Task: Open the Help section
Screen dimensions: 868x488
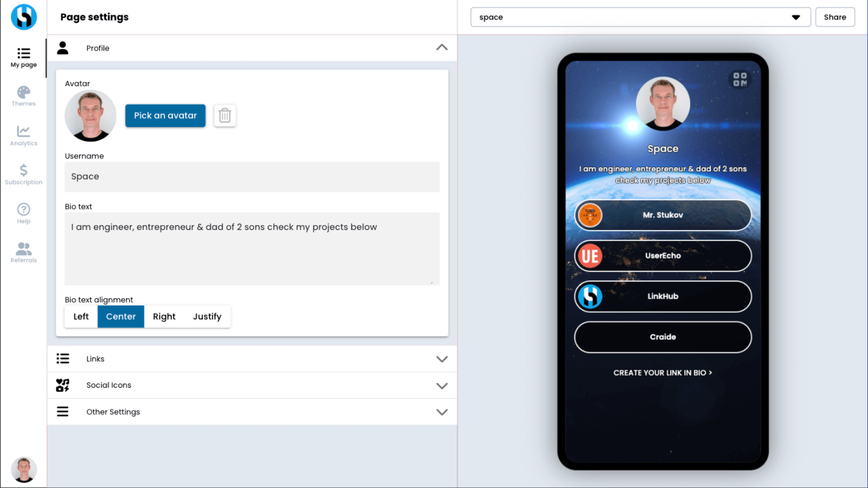Action: (x=23, y=213)
